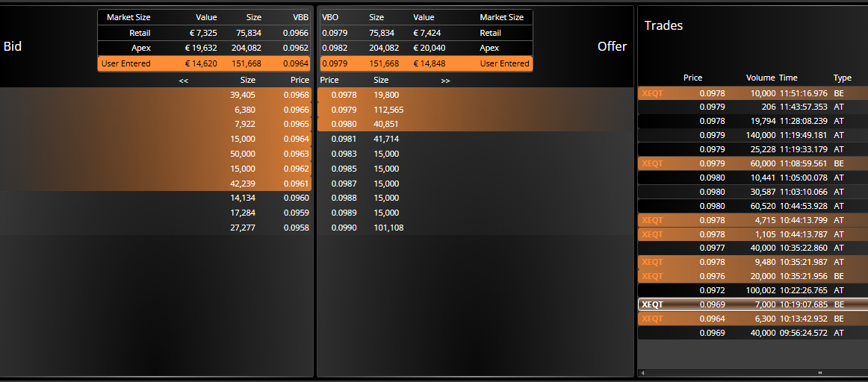Click offer size 40,851 at 0.0980
The image size is (868, 382).
[386, 124]
